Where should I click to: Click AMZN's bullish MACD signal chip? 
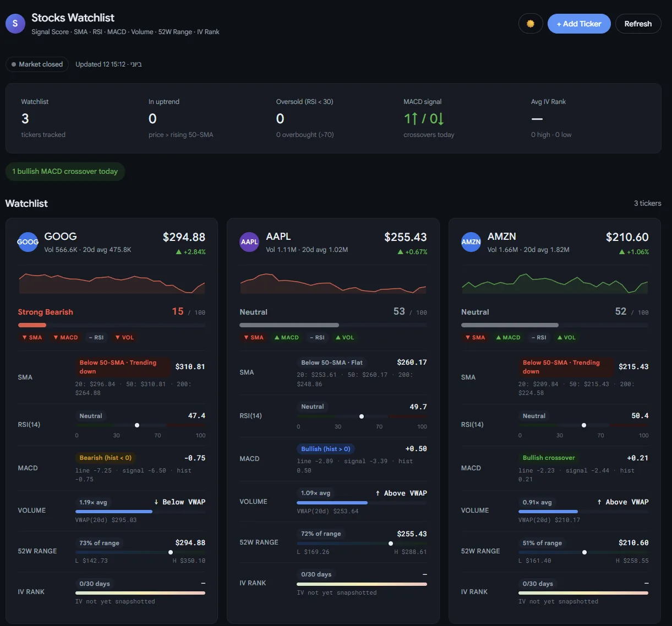click(509, 338)
